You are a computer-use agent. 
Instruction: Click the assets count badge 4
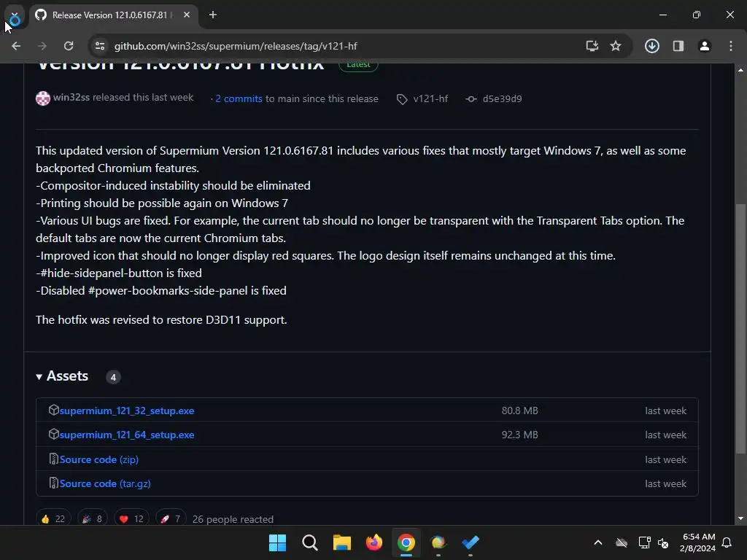(x=113, y=377)
